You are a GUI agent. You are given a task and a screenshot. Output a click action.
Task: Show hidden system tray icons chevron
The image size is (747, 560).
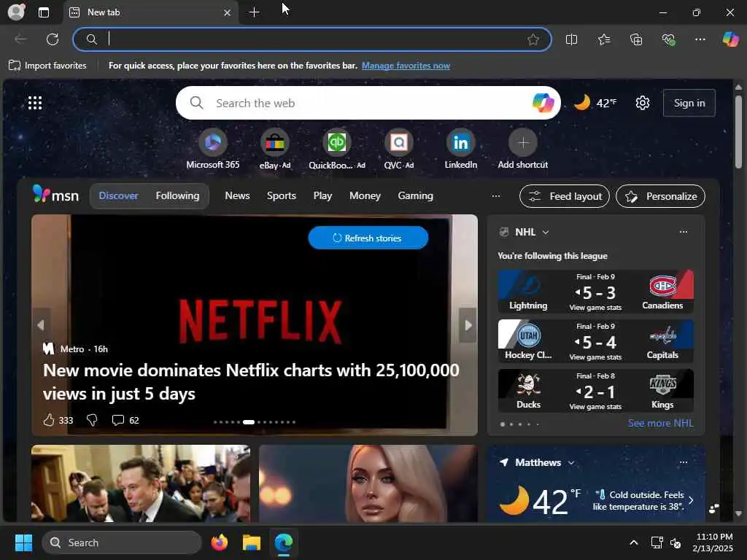click(x=634, y=542)
